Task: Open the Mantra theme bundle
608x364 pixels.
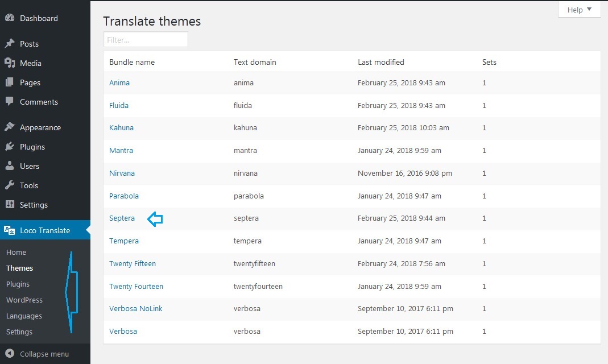Action: pyautogui.click(x=121, y=150)
